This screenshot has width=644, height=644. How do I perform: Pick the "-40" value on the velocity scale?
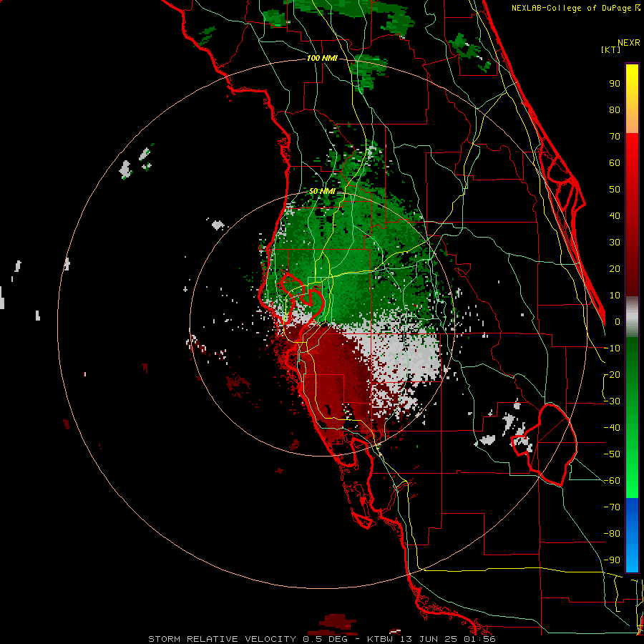click(612, 428)
